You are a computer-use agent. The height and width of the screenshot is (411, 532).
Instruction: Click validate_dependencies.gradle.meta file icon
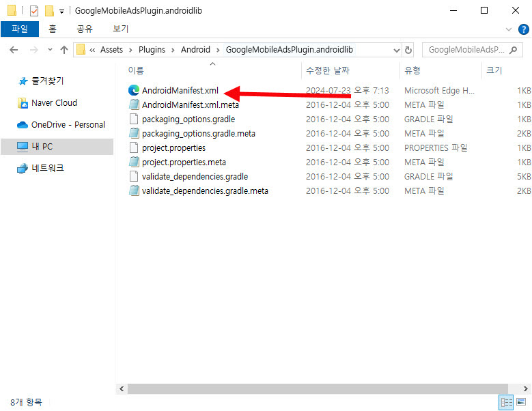(134, 190)
